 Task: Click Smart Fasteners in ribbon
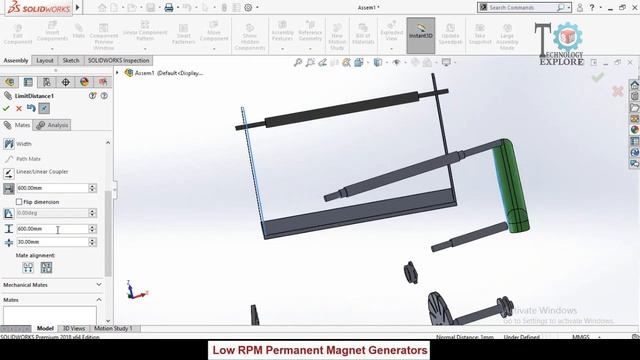pyautogui.click(x=183, y=34)
